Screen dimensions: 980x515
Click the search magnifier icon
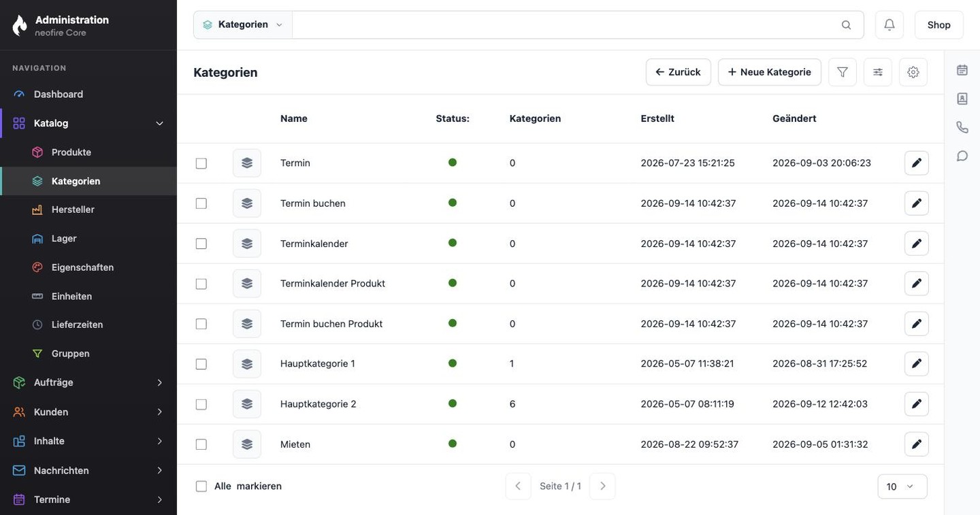pyautogui.click(x=846, y=25)
